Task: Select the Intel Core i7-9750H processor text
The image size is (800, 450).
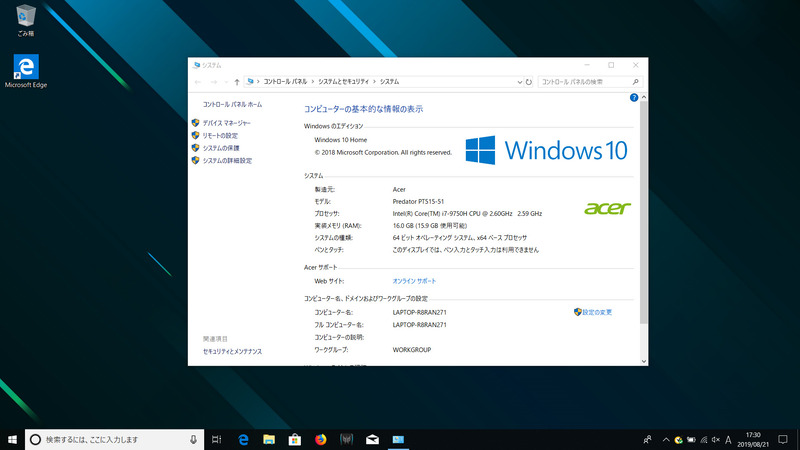Action: (x=467, y=214)
